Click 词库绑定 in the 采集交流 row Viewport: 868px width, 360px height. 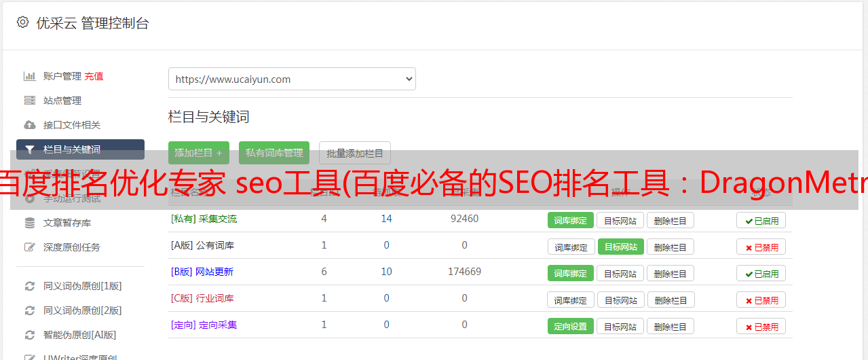click(x=571, y=220)
